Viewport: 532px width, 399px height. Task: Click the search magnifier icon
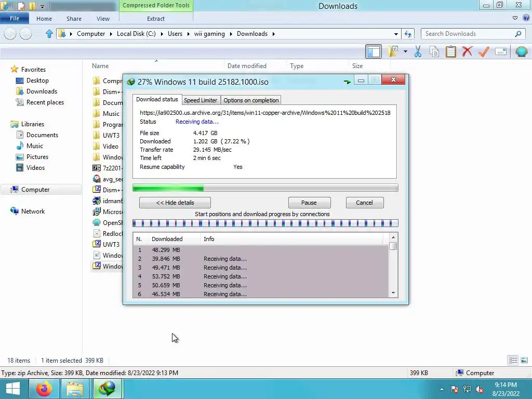click(518, 34)
